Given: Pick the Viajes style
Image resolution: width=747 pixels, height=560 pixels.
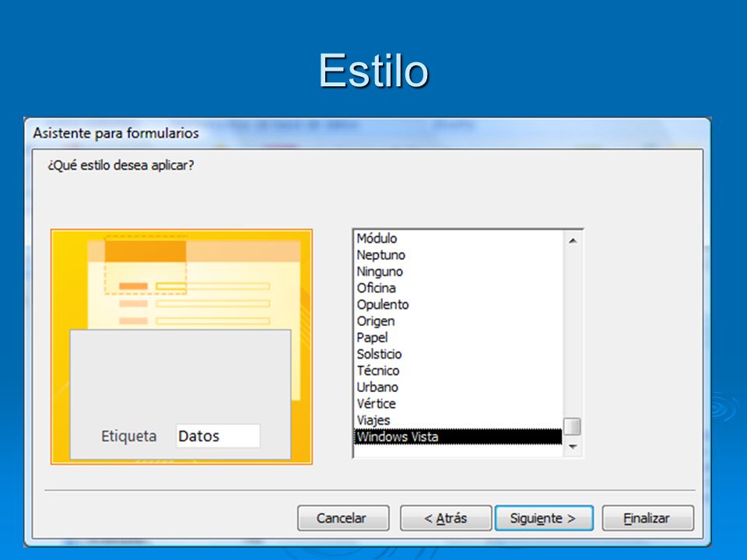Looking at the screenshot, I should (x=458, y=420).
